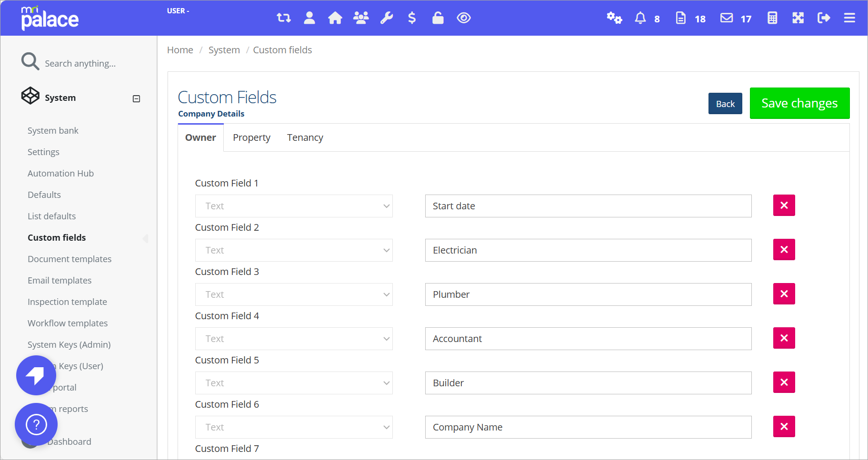The height and width of the screenshot is (460, 868).
Task: Open the group of people icon
Action: click(361, 18)
